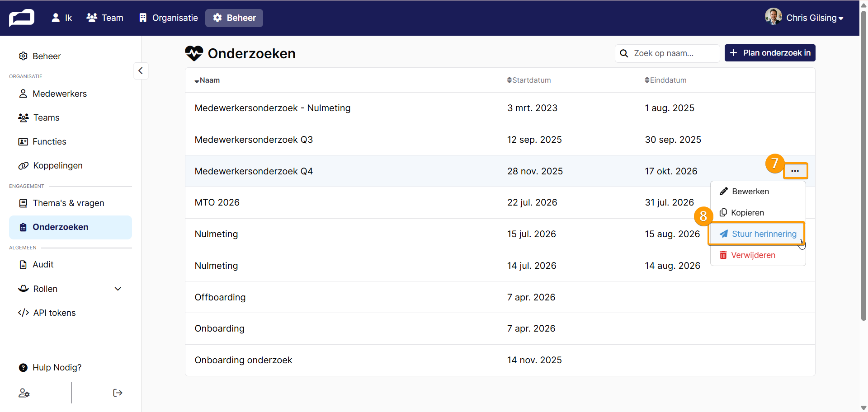Click the logout icon in the sidebar footer
Screen dimensions: 868x412
118,393
